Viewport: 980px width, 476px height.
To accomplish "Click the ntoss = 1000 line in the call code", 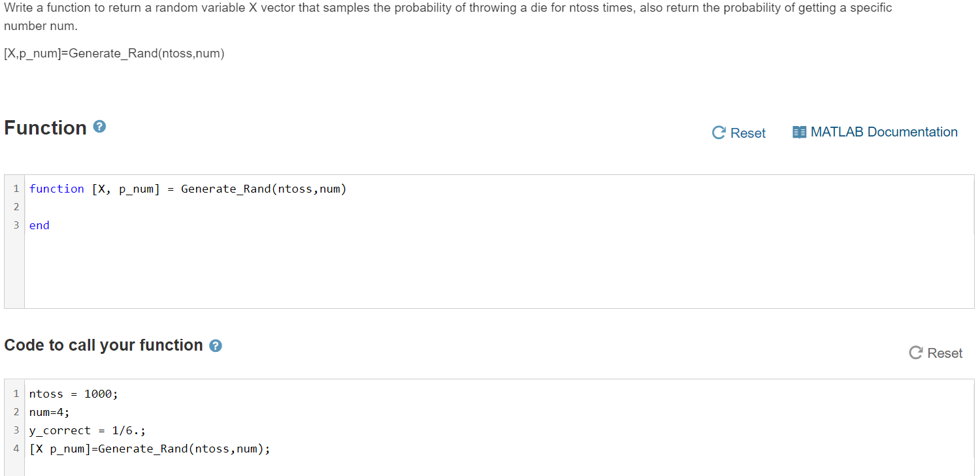I will pyautogui.click(x=72, y=394).
